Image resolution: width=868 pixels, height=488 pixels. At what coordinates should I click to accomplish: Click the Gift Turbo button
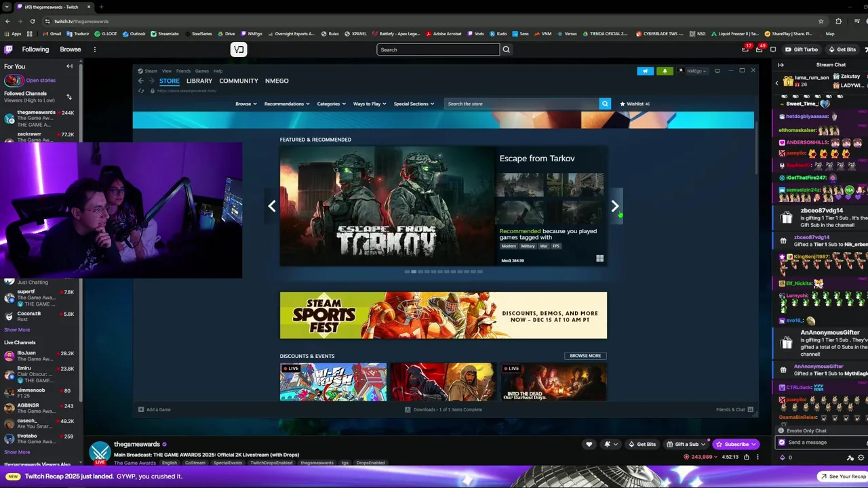[801, 49]
